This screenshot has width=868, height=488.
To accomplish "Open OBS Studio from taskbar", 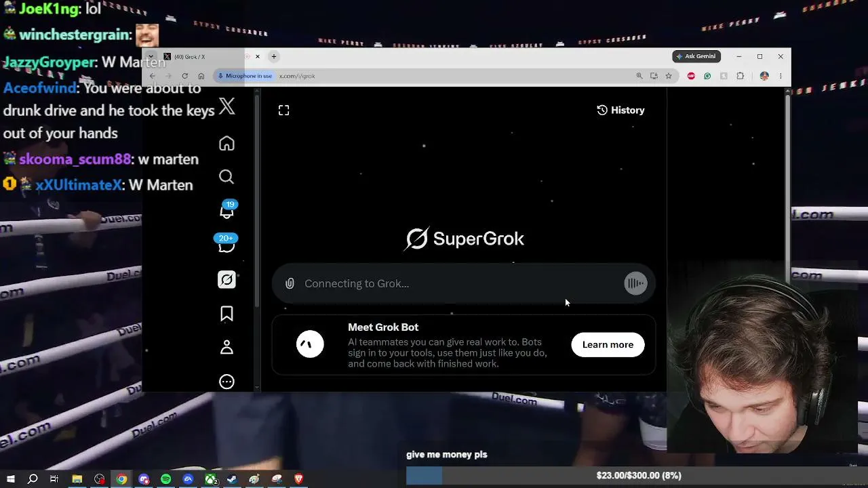I will pos(100,479).
